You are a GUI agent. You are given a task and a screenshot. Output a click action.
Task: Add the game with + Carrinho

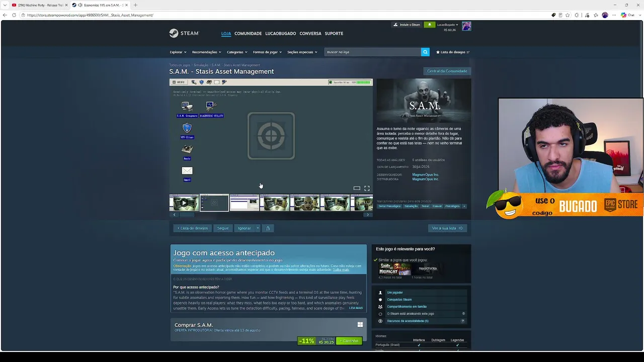pos(349,341)
